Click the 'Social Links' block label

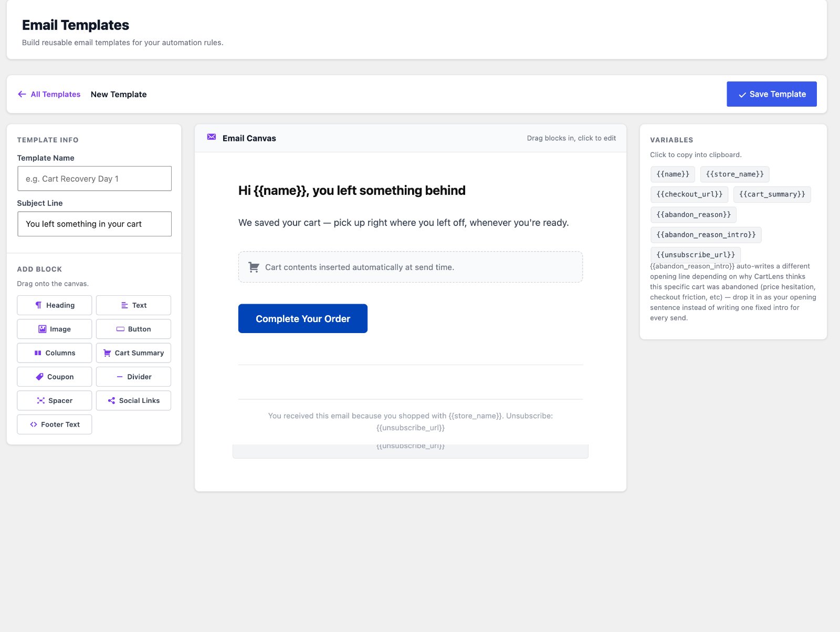pyautogui.click(x=139, y=400)
